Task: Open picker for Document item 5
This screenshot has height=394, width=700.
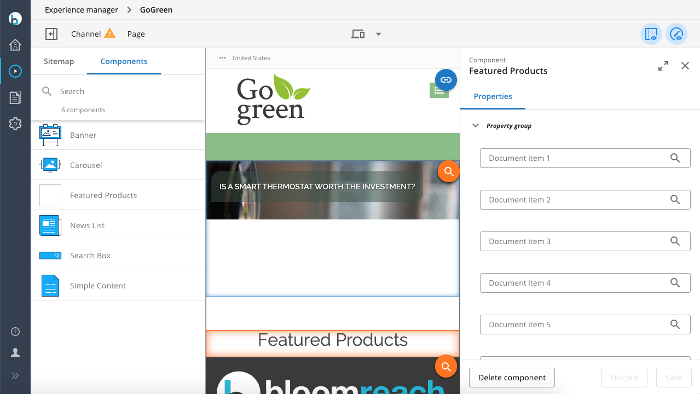Action: pyautogui.click(x=675, y=324)
